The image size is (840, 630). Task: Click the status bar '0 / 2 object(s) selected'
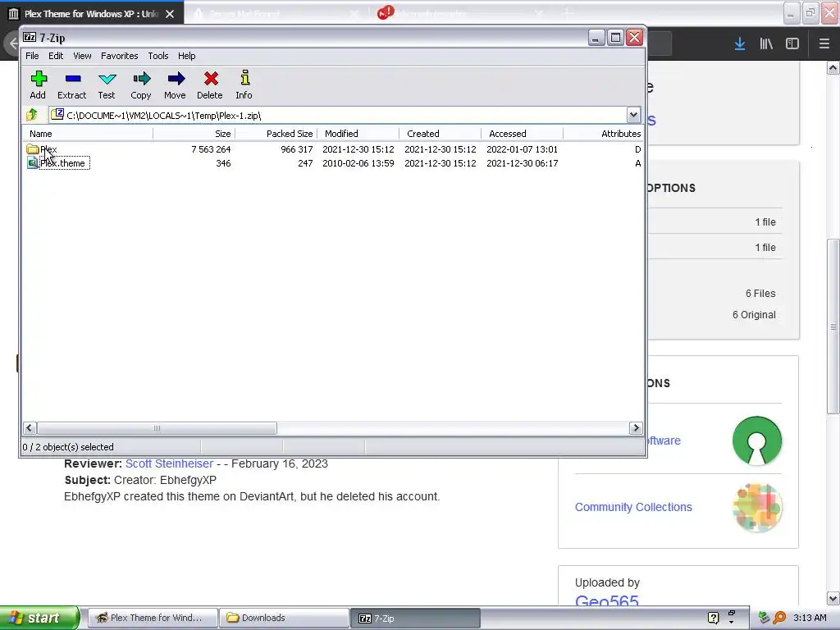[68, 447]
